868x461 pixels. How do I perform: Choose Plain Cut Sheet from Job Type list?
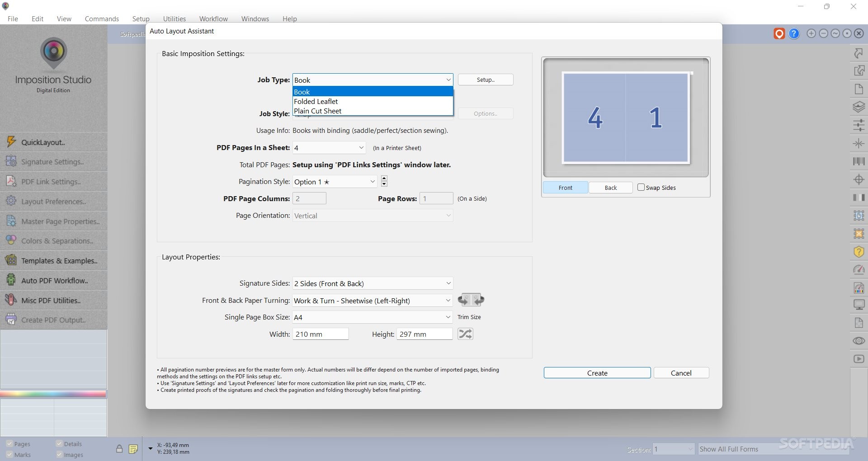(373, 111)
